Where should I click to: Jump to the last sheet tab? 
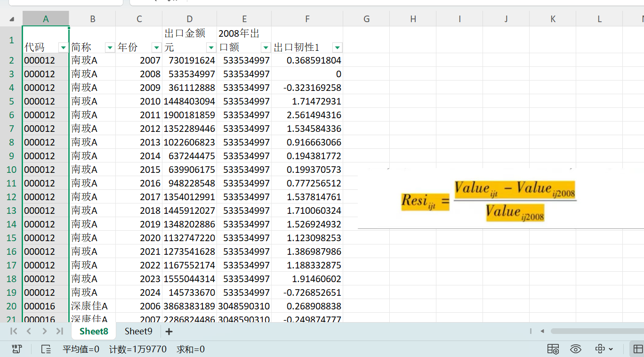click(60, 331)
